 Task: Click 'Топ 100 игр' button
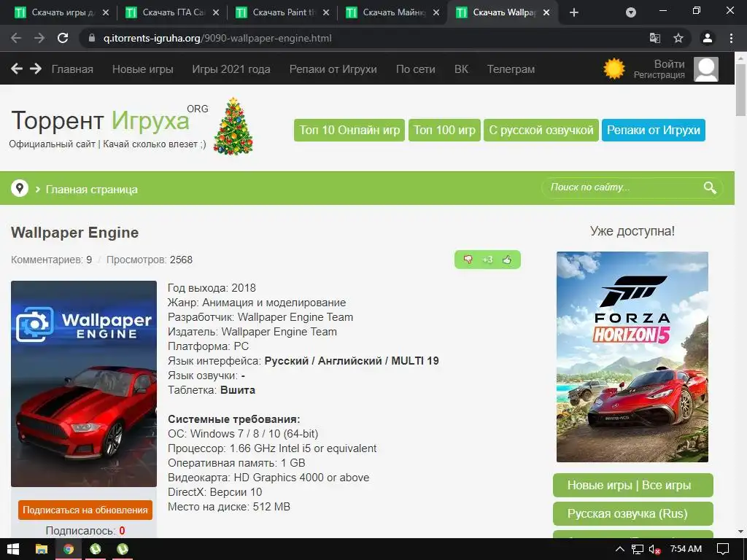point(444,130)
